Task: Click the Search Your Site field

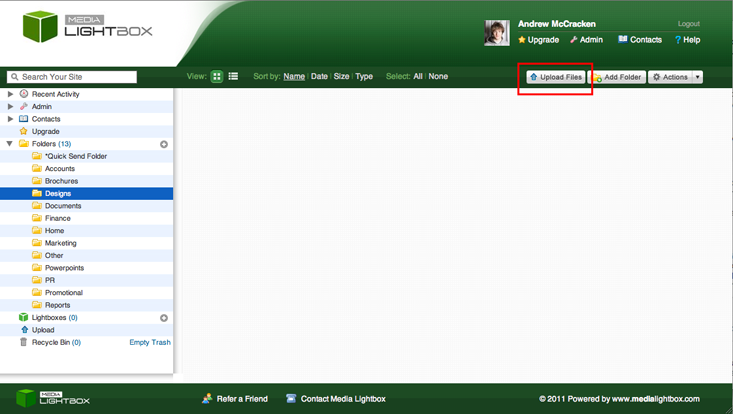Action: pyautogui.click(x=72, y=77)
